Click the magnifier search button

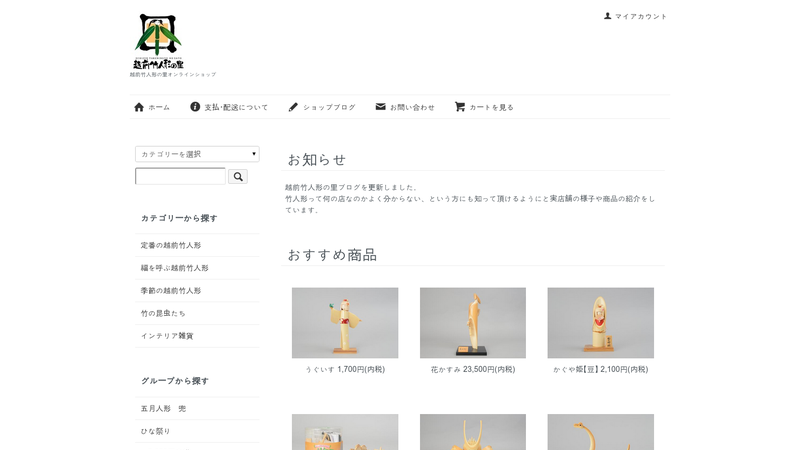(x=238, y=177)
